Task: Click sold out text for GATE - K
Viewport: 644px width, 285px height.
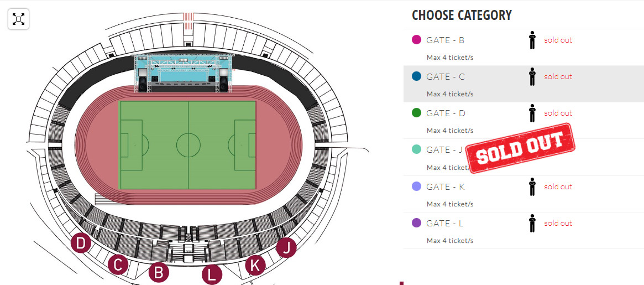Action: 558,186
